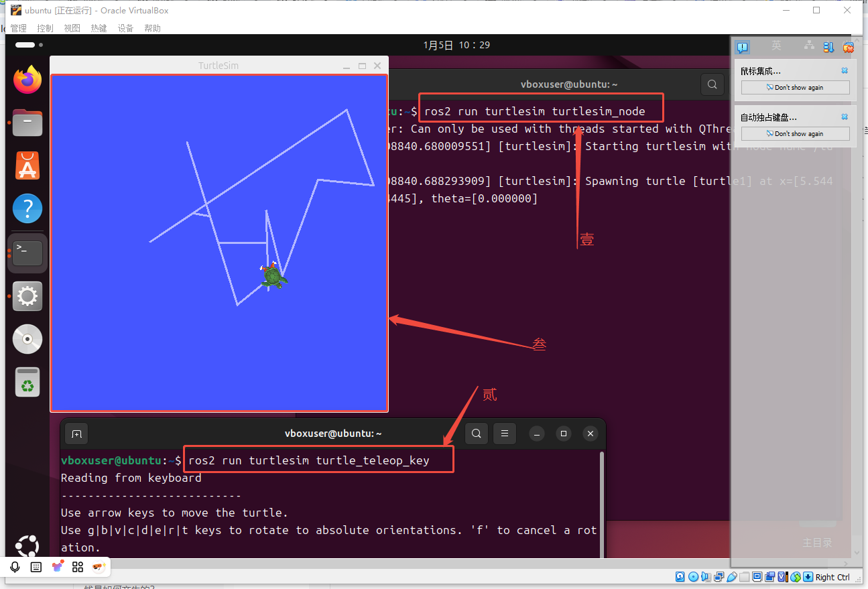Click the VirtualBox USB status icon
This screenshot has height=589, width=868.
pos(732,577)
